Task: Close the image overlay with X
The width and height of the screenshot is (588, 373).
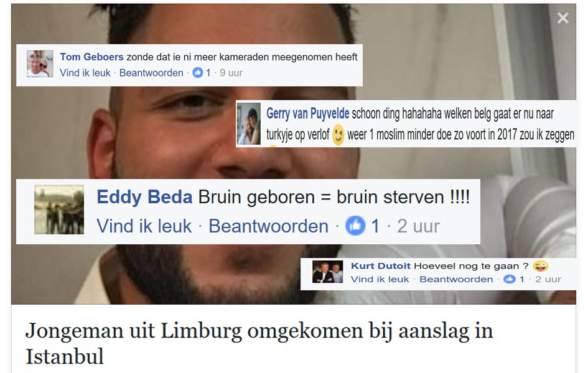Action: [562, 17]
